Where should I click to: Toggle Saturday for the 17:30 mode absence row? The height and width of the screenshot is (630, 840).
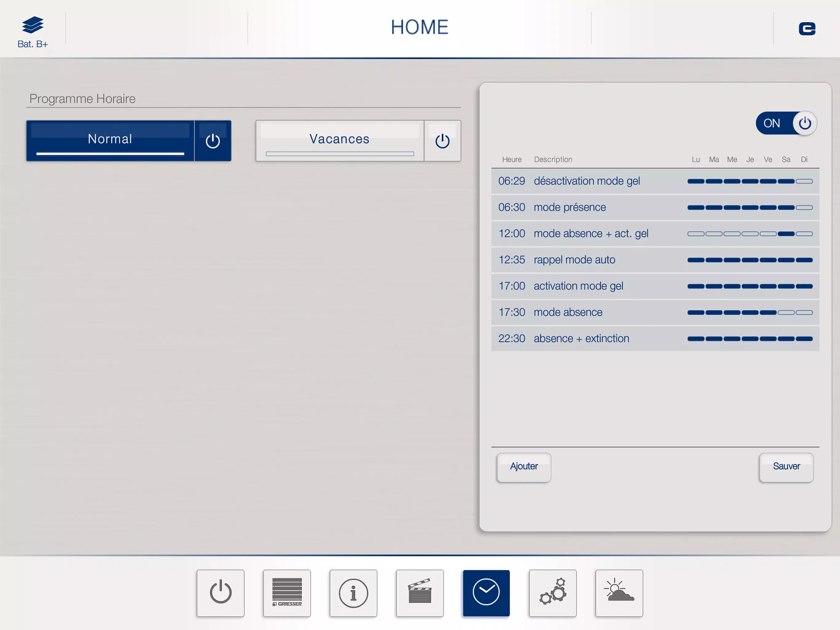point(786,312)
